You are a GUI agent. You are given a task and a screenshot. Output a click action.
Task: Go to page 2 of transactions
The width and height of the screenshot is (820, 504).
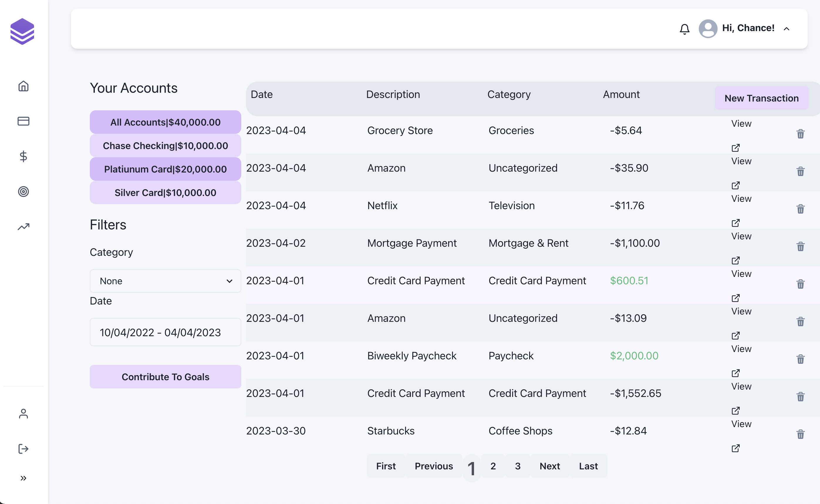[493, 466]
